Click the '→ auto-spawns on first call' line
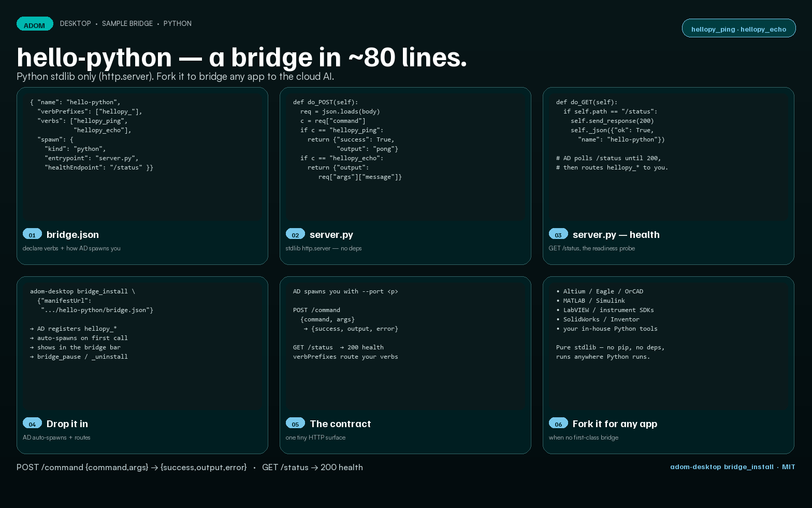 [79, 338]
